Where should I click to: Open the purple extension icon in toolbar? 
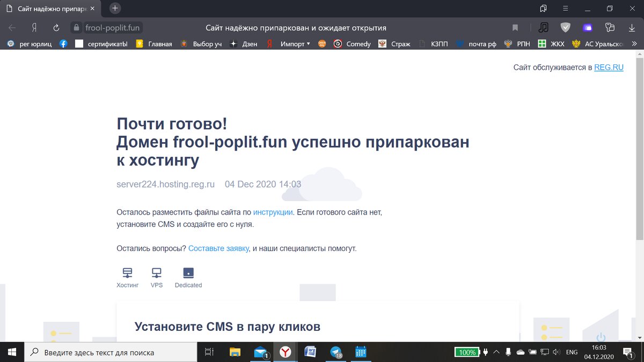coord(588,27)
